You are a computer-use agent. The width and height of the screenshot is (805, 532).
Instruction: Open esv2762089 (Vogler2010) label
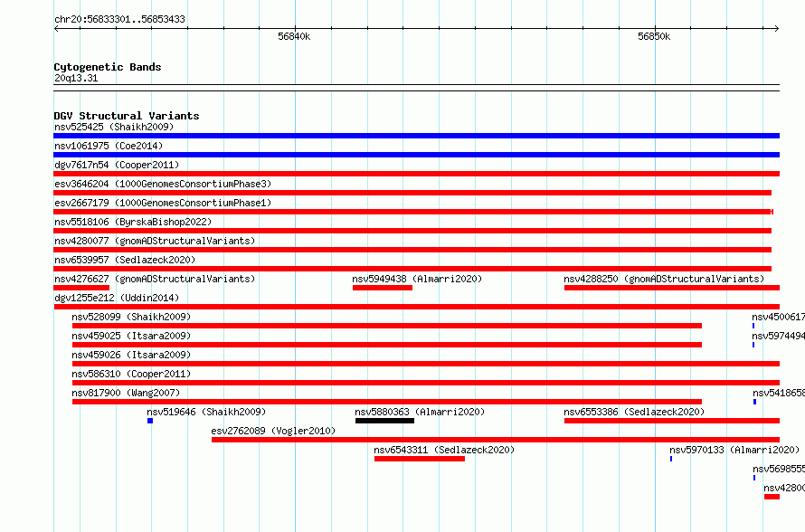(273, 431)
